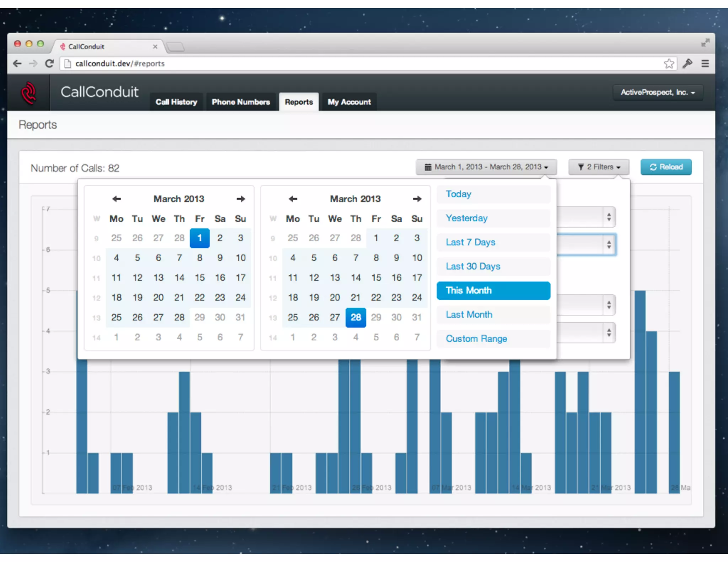Bookmark page with the star icon

tap(669, 64)
